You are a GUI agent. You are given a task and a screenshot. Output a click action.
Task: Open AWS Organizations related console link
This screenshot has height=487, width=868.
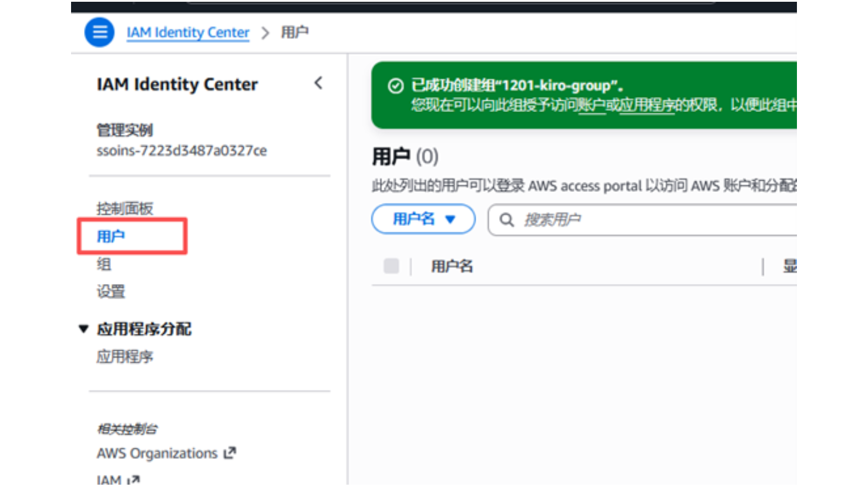(157, 454)
